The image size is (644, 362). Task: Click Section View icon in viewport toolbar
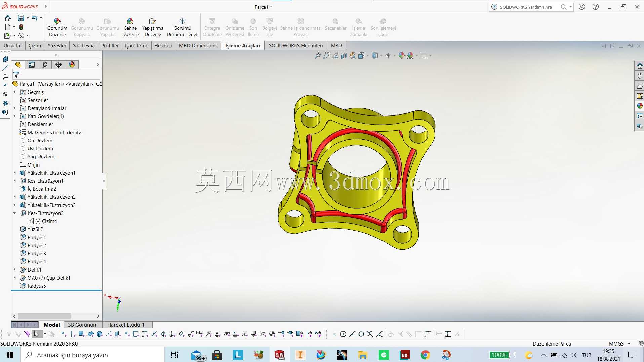coord(344,56)
